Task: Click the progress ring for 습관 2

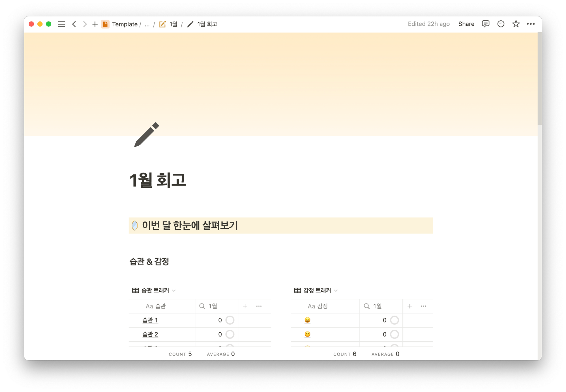Action: [x=230, y=334]
